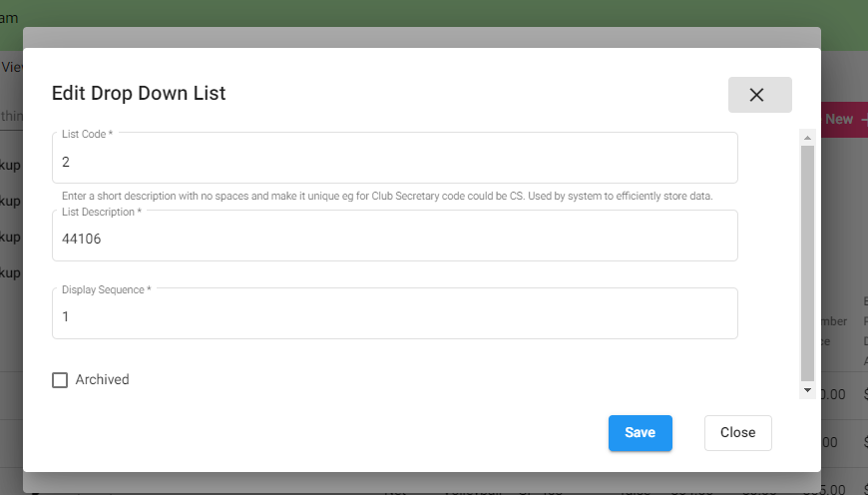
Task: Click the white Close button
Action: pos(737,432)
